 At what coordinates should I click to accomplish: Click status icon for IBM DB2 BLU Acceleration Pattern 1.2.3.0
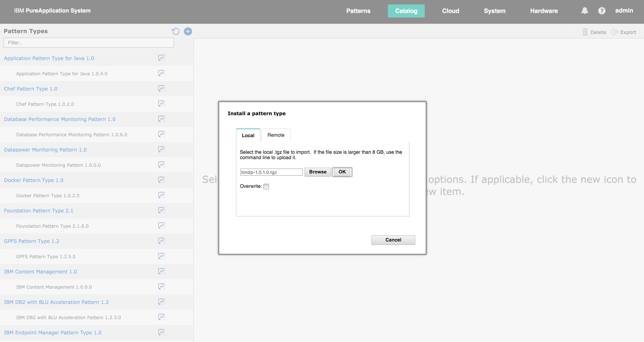click(161, 317)
